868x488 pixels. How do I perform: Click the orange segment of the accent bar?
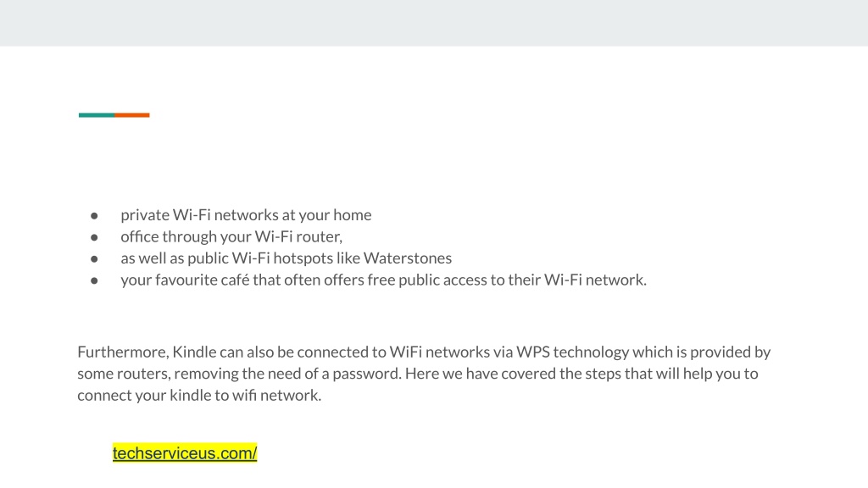coord(132,115)
